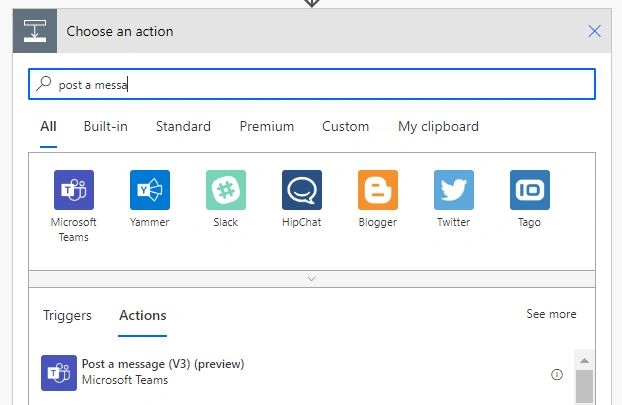Click the Choose an action header icon
The height and width of the screenshot is (405, 622).
[x=35, y=31]
